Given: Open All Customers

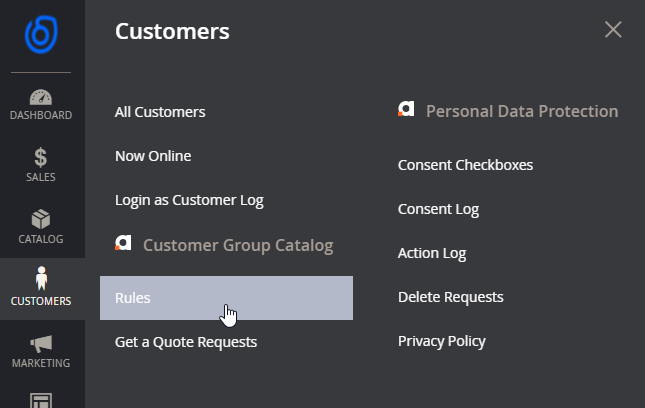Looking at the screenshot, I should click(160, 112).
